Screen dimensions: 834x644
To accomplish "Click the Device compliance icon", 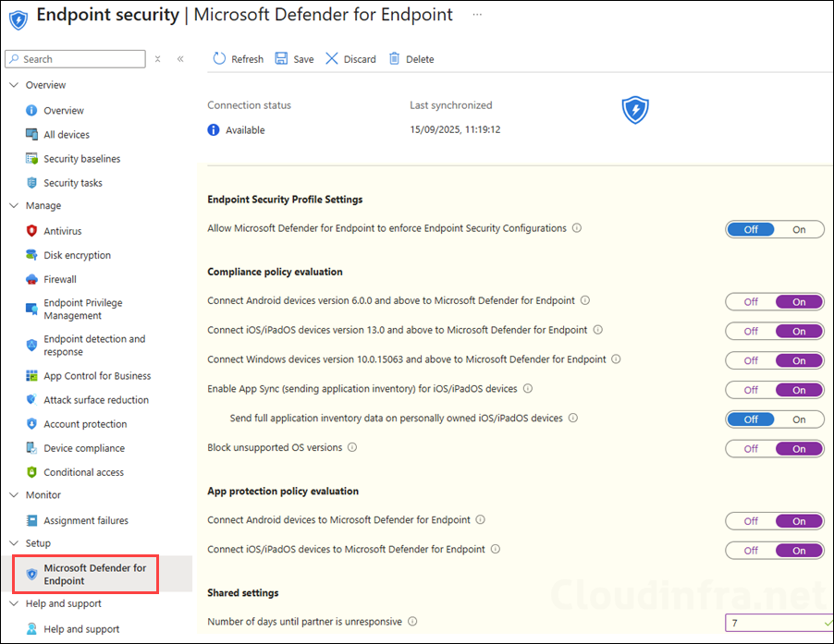I will click(32, 448).
